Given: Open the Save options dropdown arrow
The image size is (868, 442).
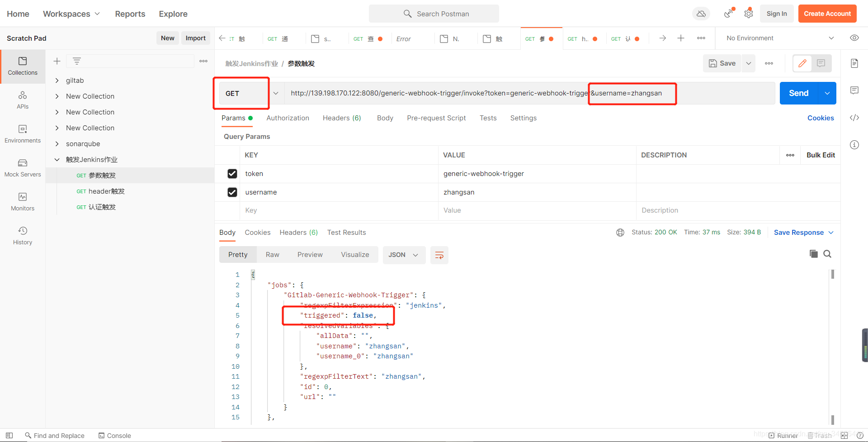Looking at the screenshot, I should (749, 63).
